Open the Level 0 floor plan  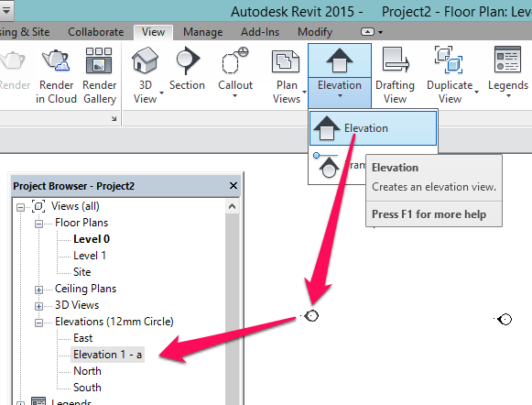(92, 239)
